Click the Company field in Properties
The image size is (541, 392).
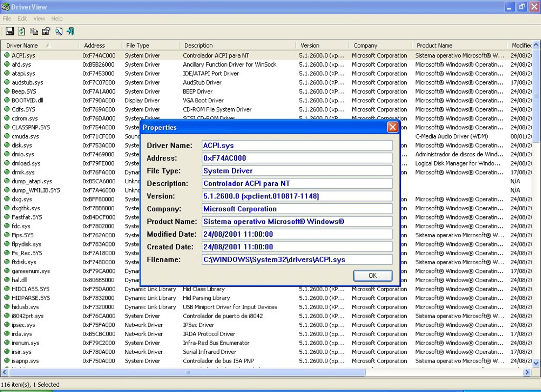click(x=297, y=209)
